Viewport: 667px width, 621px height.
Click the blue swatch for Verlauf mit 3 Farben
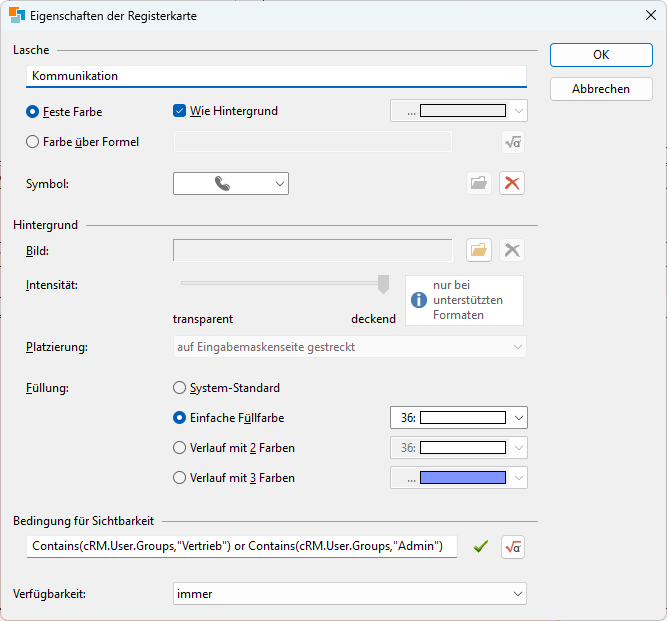point(462,478)
